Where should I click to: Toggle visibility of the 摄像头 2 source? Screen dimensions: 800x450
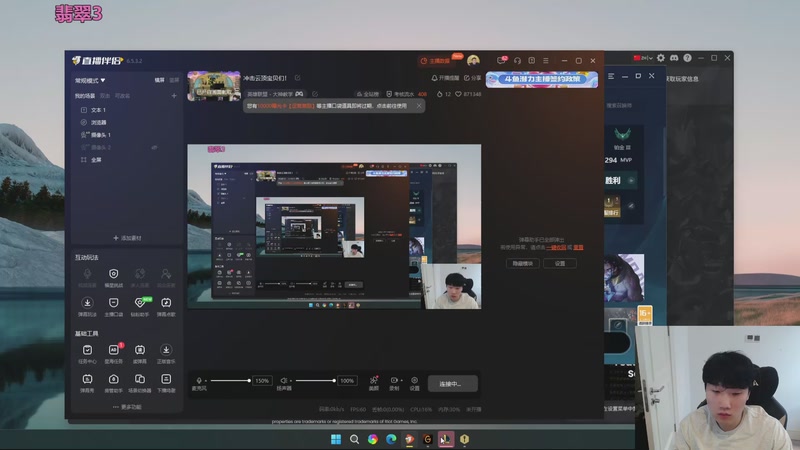154,147
